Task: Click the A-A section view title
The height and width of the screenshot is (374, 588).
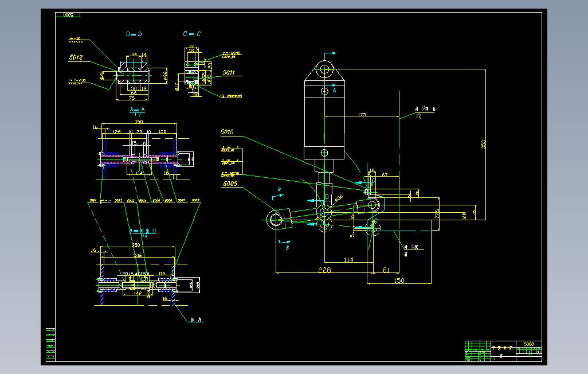Action: coord(137,110)
